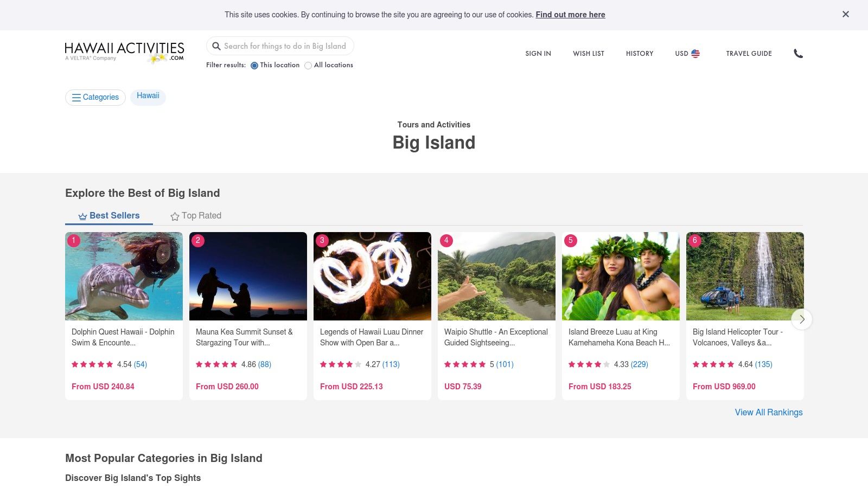868x488 pixels.
Task: Select the "This location" filter radio
Action: click(254, 66)
